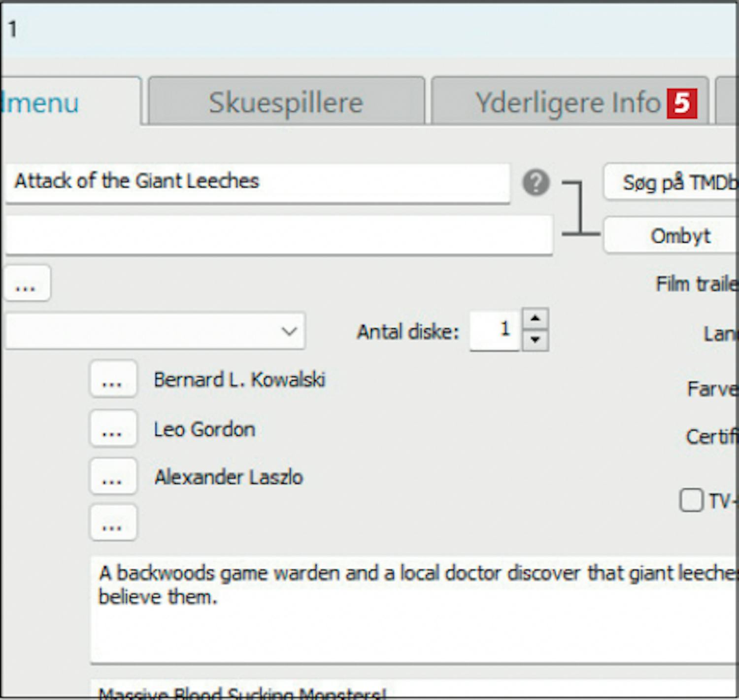Click the Søg på TMDb button
739x700 pixels.
[x=672, y=182]
